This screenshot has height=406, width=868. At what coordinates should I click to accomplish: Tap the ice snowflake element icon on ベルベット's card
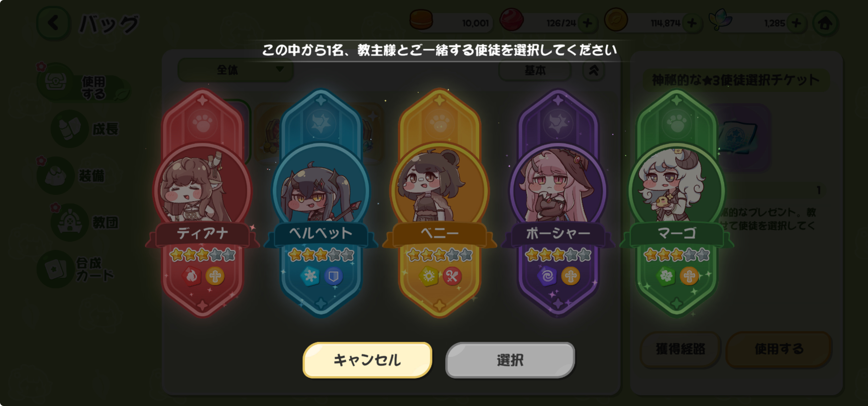pos(310,276)
